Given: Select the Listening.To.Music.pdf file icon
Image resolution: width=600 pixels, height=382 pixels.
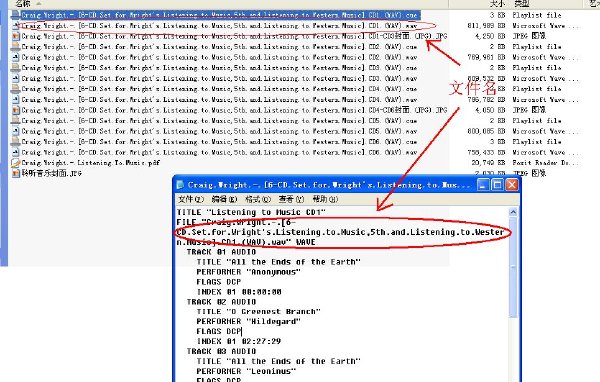Looking at the screenshot, I should [15, 163].
